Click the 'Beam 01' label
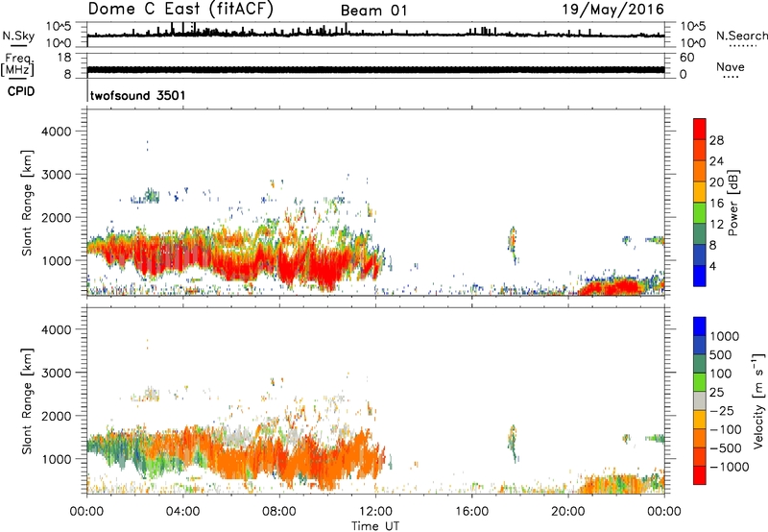The image size is (768, 532). tap(373, 11)
